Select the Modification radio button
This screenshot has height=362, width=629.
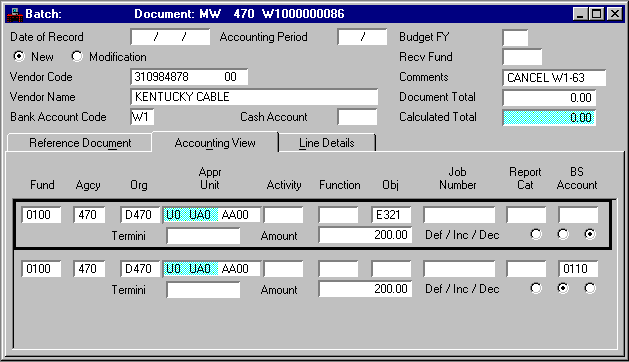click(77, 56)
